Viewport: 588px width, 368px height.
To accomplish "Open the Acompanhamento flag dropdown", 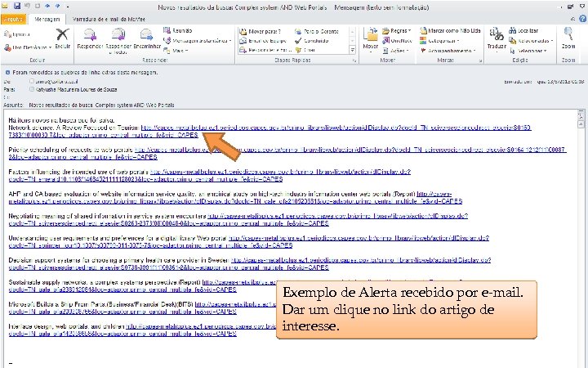I will pos(448,51).
